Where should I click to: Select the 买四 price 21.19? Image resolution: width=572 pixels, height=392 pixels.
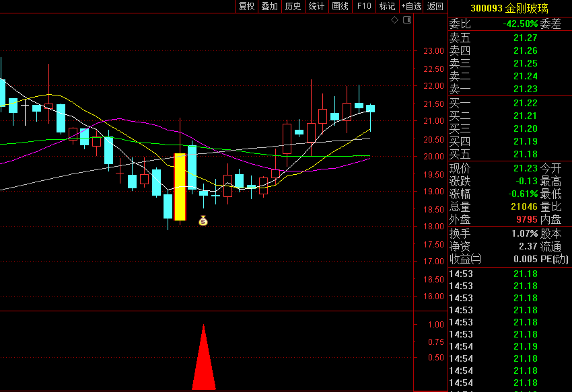click(x=526, y=141)
